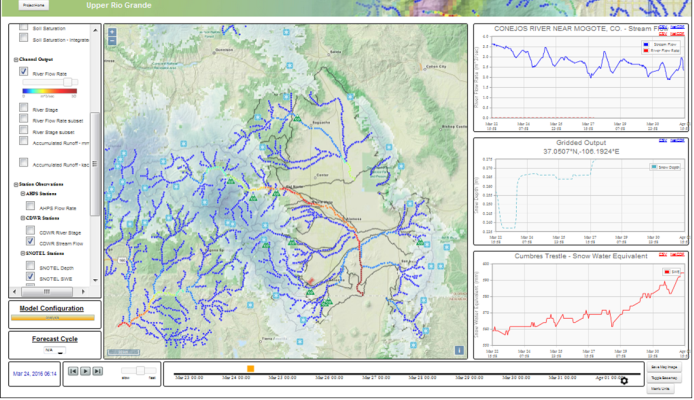
Task: Open timeline settings gear
Action: point(625,380)
